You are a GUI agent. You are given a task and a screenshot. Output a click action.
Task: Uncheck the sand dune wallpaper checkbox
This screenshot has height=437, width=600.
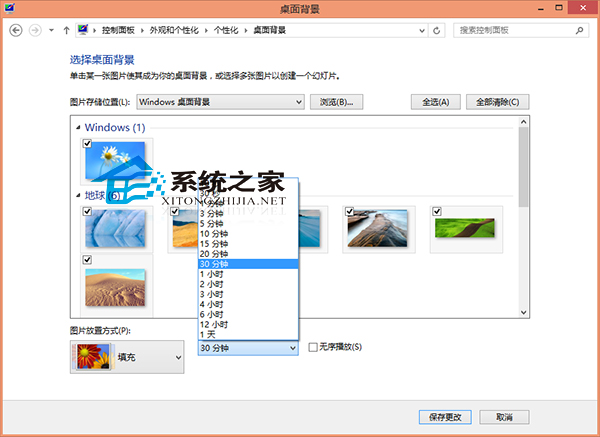87,260
